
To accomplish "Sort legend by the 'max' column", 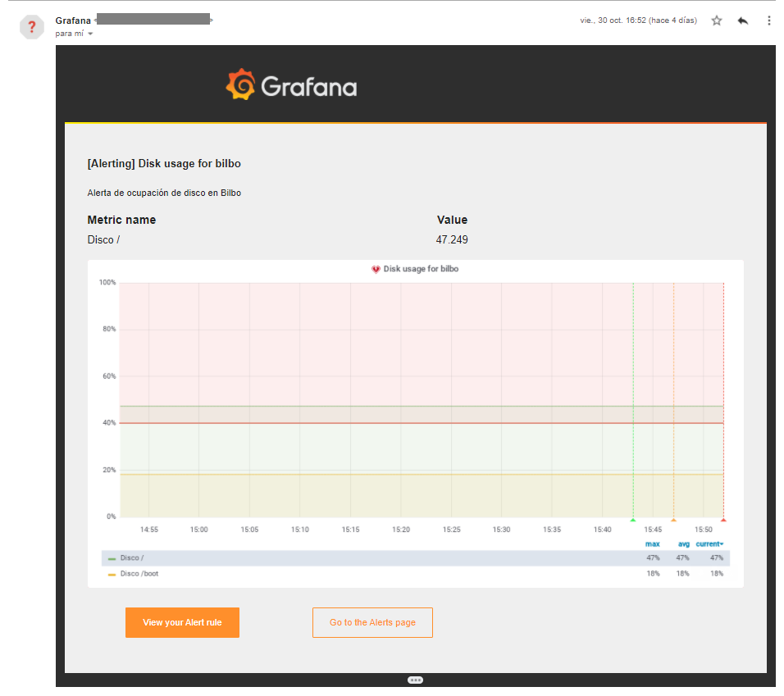I will click(653, 544).
